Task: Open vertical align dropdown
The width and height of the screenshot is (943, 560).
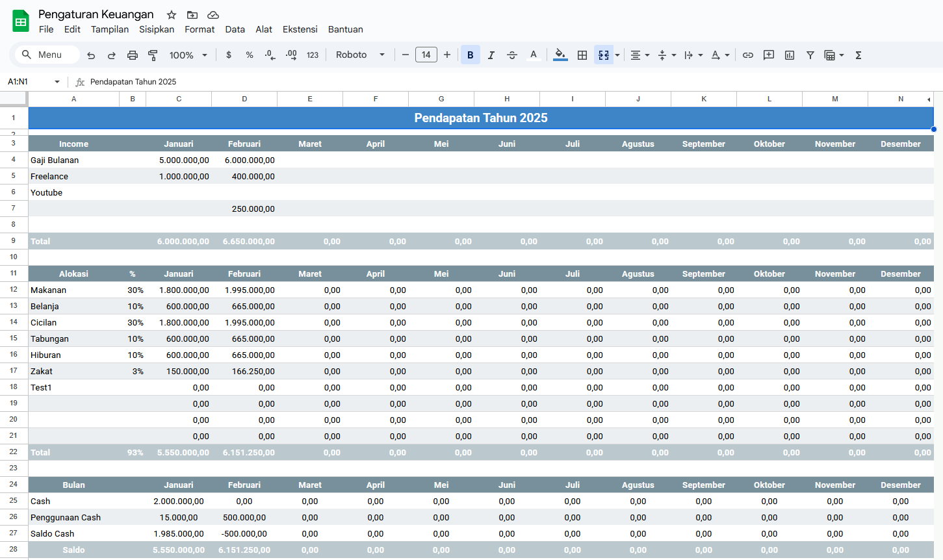Action: tap(667, 55)
